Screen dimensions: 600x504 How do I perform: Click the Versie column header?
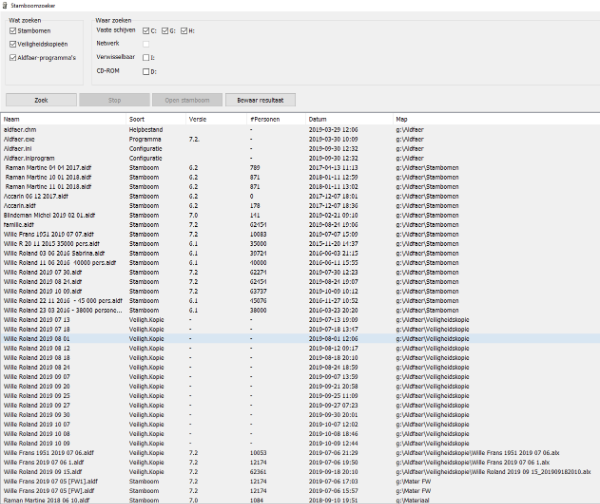point(215,118)
